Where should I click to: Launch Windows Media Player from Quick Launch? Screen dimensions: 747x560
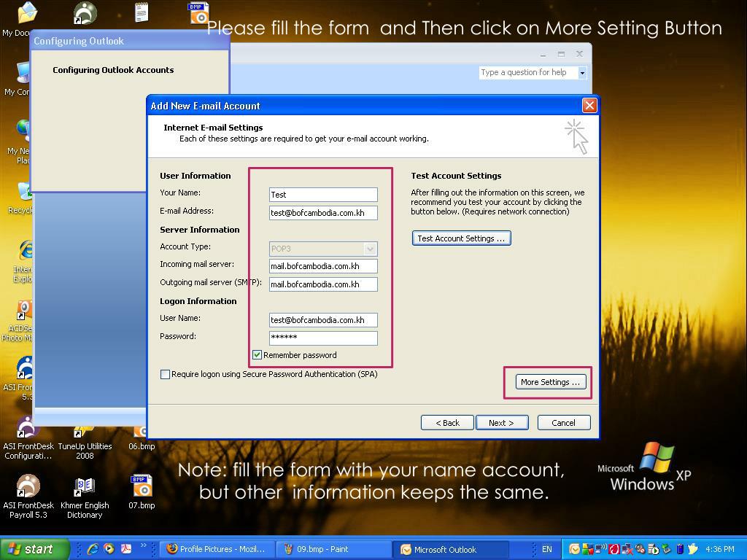click(x=109, y=549)
